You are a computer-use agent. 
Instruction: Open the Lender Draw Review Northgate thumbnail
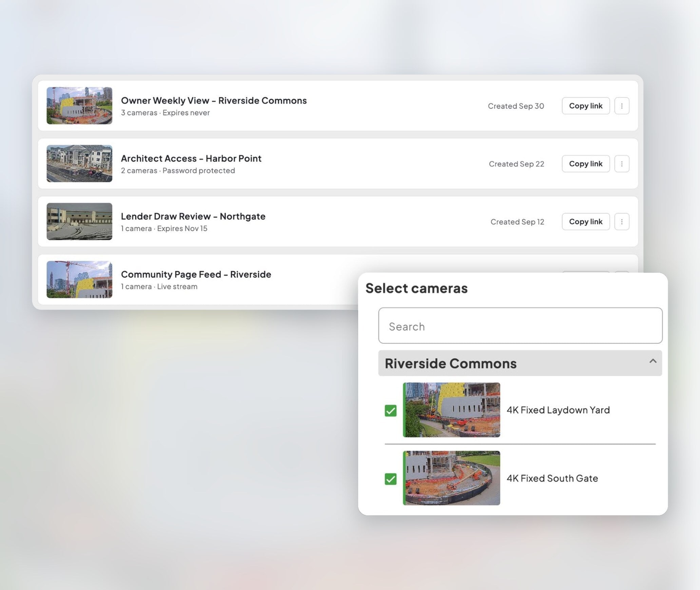(79, 222)
